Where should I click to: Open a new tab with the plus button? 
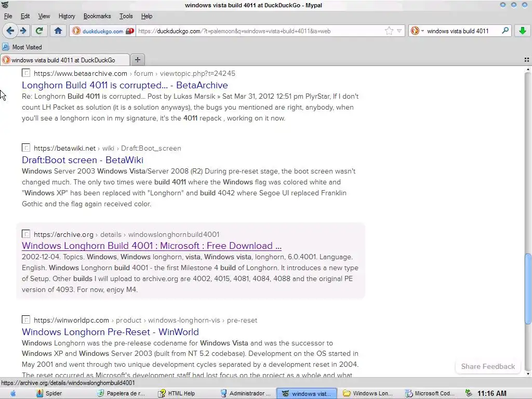(137, 60)
